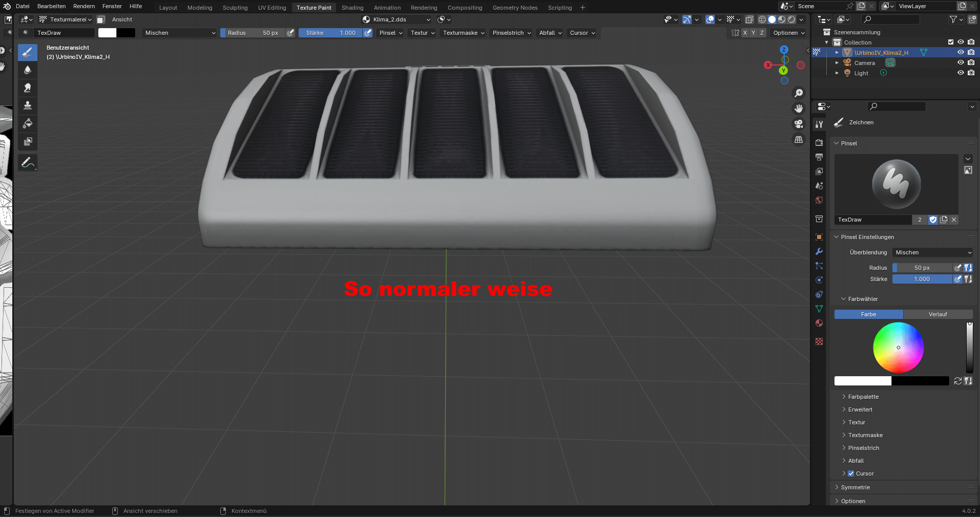
Task: Switch to the UV Editing workspace tab
Action: tap(272, 8)
